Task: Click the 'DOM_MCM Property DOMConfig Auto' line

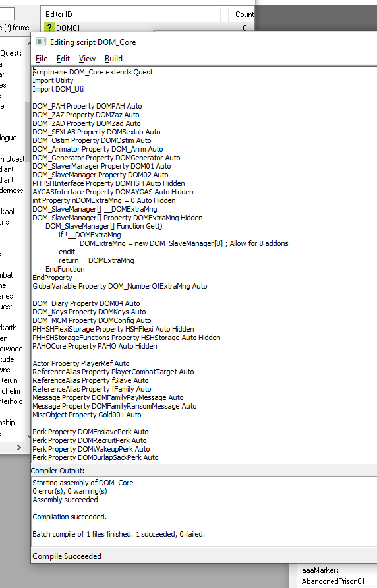Action: pyautogui.click(x=92, y=320)
